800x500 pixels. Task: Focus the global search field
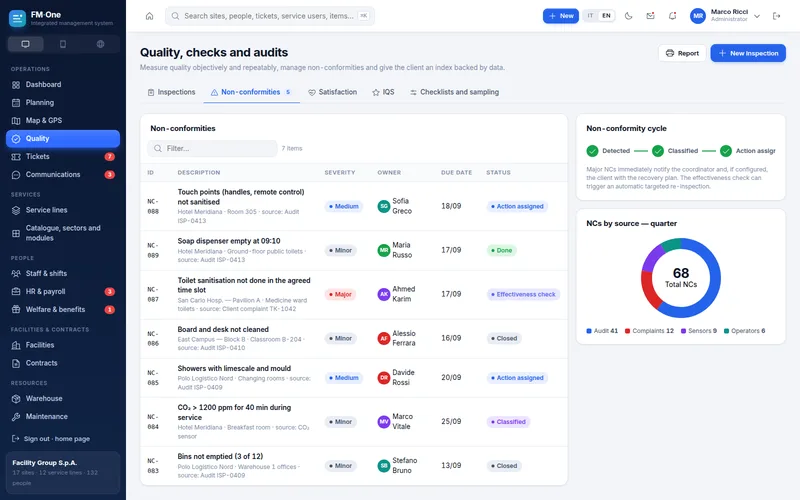pos(269,16)
